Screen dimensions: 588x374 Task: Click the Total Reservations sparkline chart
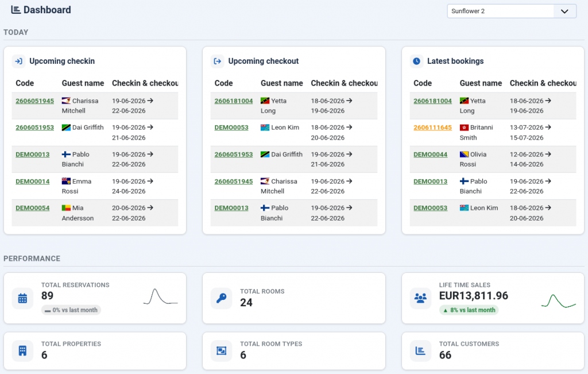[161, 296]
